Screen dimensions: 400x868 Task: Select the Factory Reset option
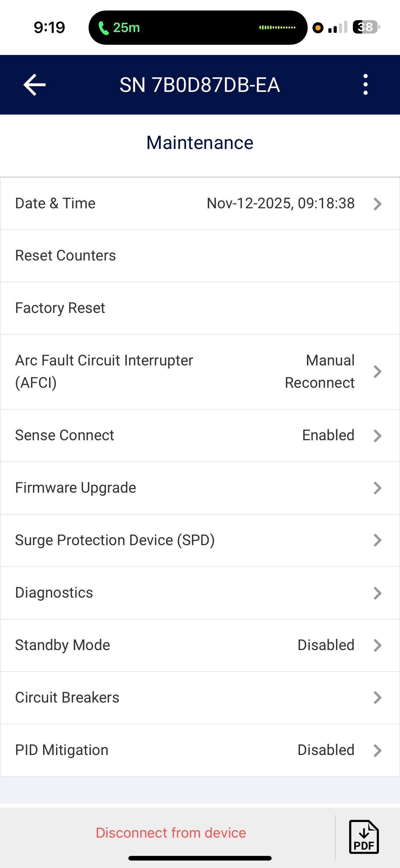pos(60,308)
